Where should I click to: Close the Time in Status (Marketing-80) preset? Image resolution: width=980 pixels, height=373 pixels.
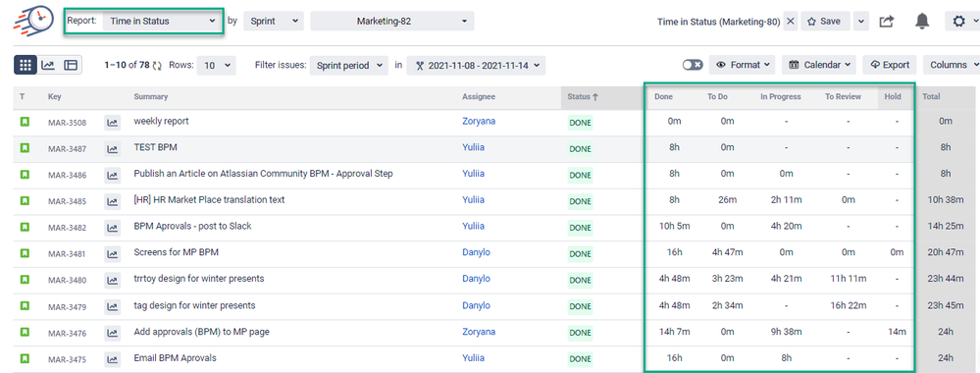point(791,22)
